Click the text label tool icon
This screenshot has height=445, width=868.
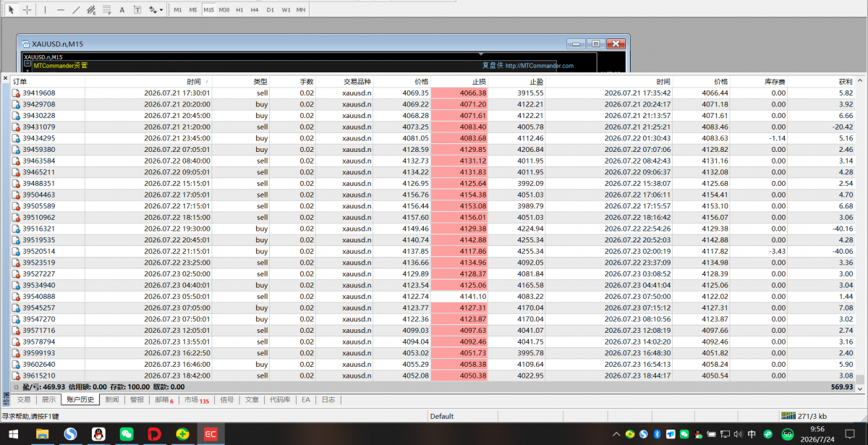137,10
